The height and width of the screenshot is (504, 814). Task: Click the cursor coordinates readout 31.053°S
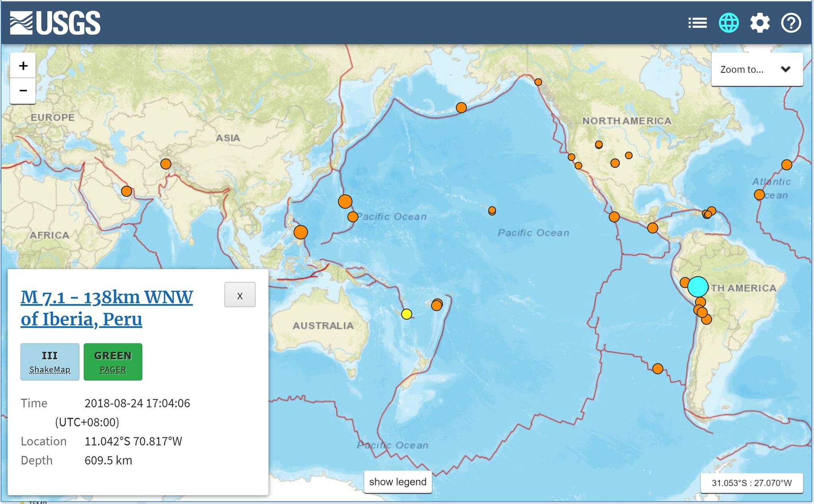click(752, 483)
